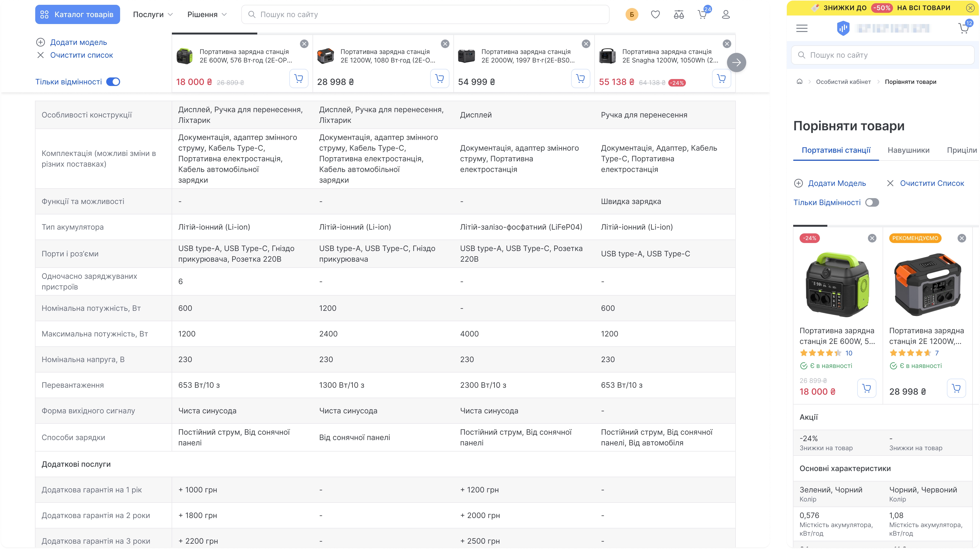Open the Каталог товарів catalog button
Viewport: 980px width, 549px height.
[78, 14]
